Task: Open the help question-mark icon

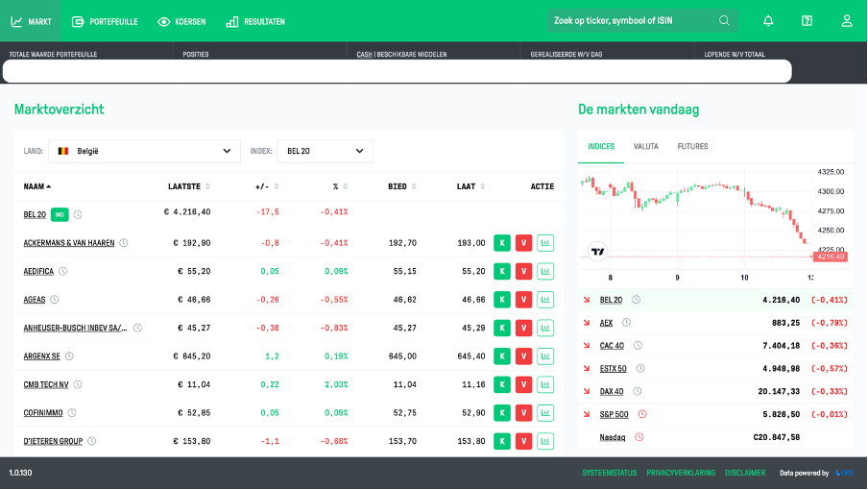Action: coord(808,21)
